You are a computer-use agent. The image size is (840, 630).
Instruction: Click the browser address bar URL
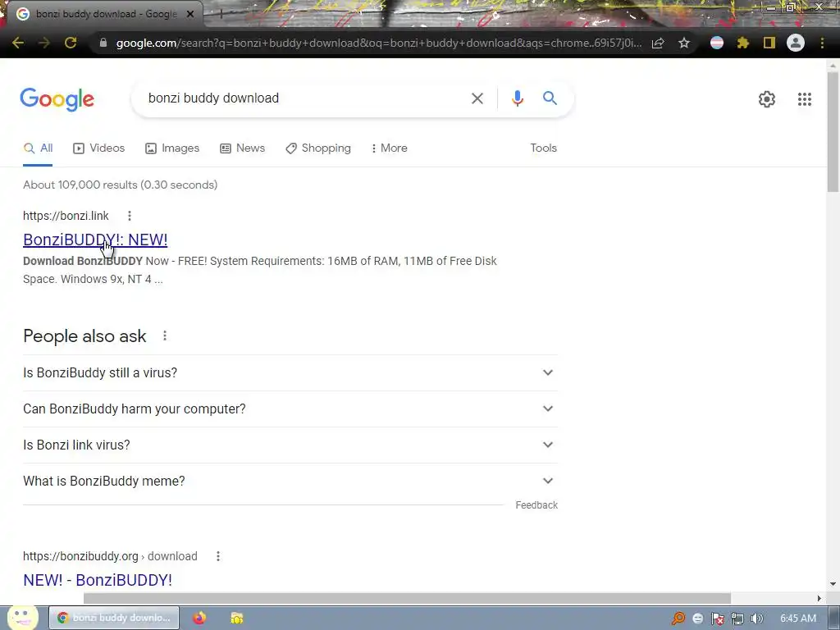pyautogui.click(x=378, y=43)
